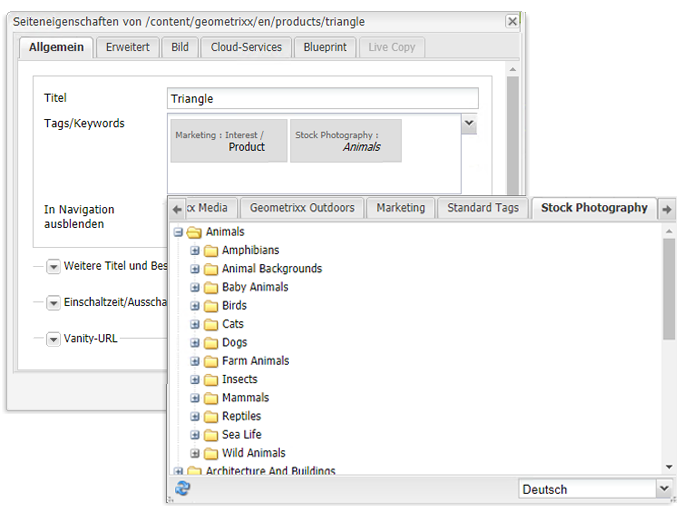Select the Reptiles tag
This screenshot has width=678, height=507.
241,417
